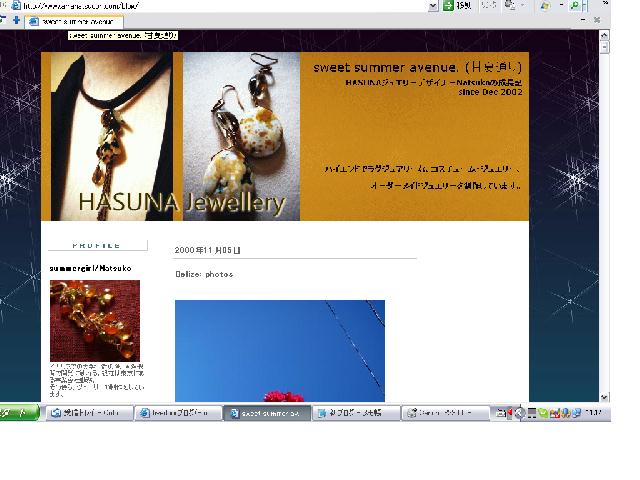Click the Since Dec 2002 header text
Screen dimensions: 640x480
(490, 92)
